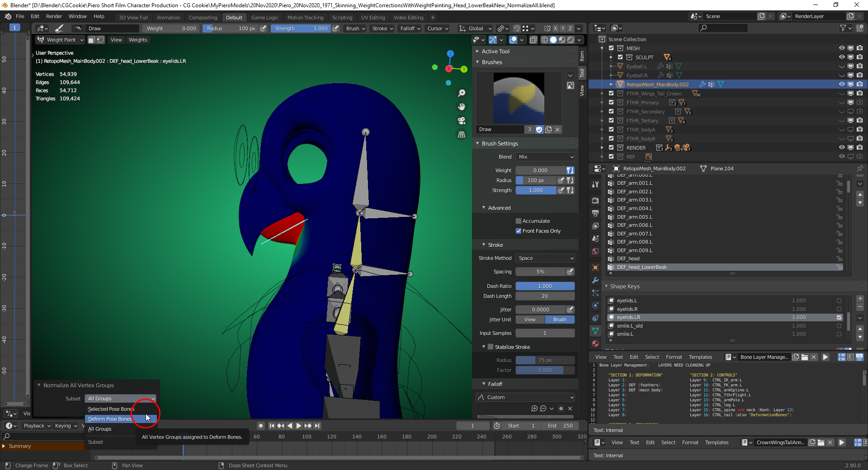
Task: Open the Stroke Method dropdown showing Space
Action: coord(545,258)
